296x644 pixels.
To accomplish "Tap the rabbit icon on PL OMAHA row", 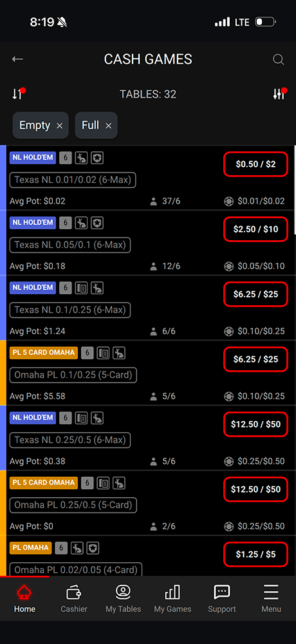I will click(x=77, y=548).
